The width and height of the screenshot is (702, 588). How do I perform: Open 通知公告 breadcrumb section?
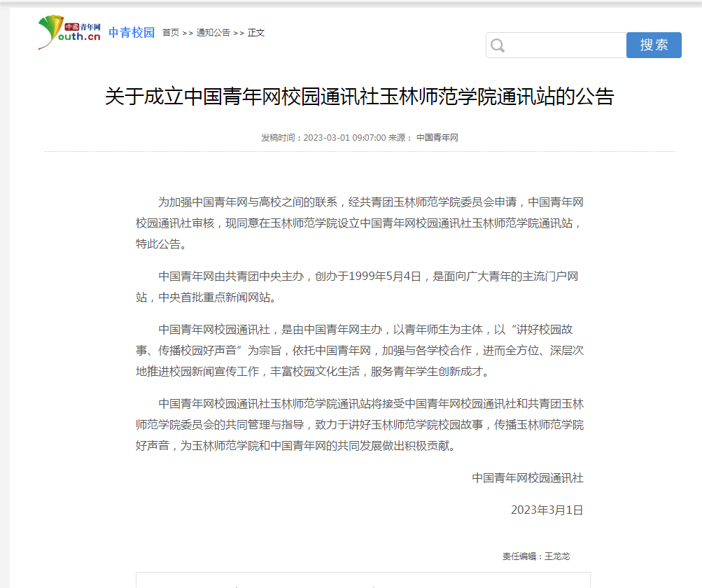(213, 33)
